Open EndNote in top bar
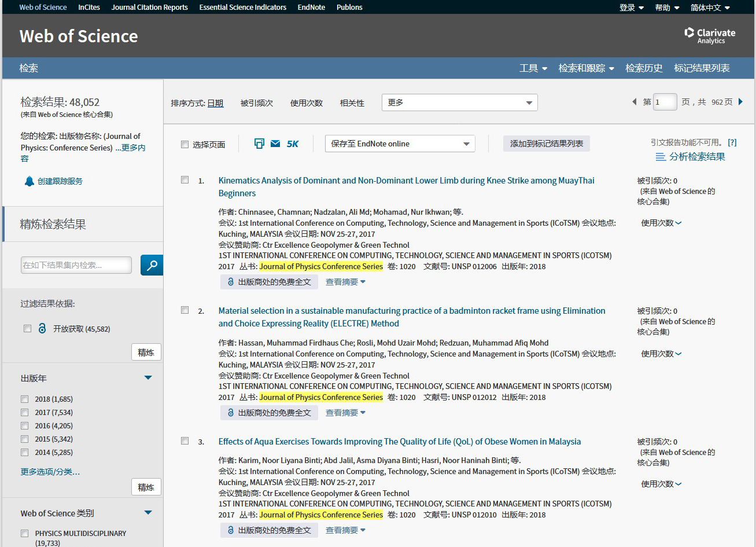 (x=311, y=8)
